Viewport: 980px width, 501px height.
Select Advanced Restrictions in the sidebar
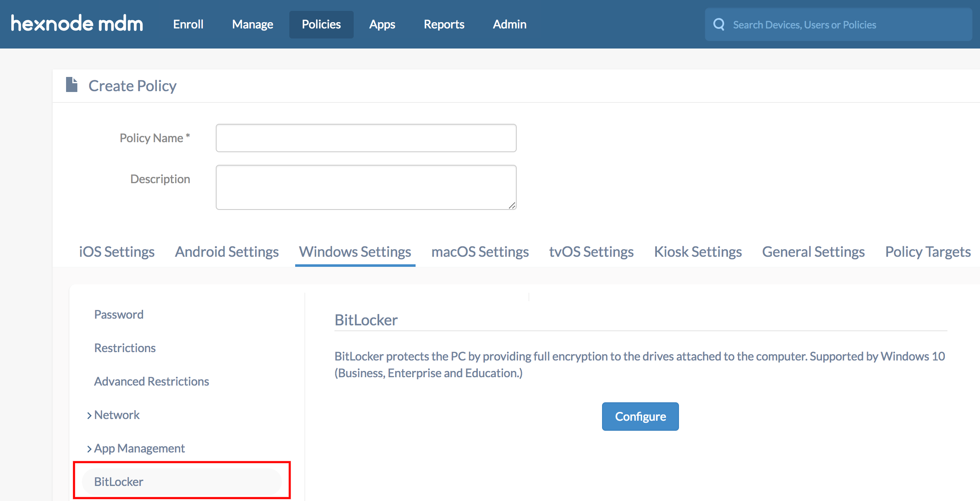(x=151, y=381)
